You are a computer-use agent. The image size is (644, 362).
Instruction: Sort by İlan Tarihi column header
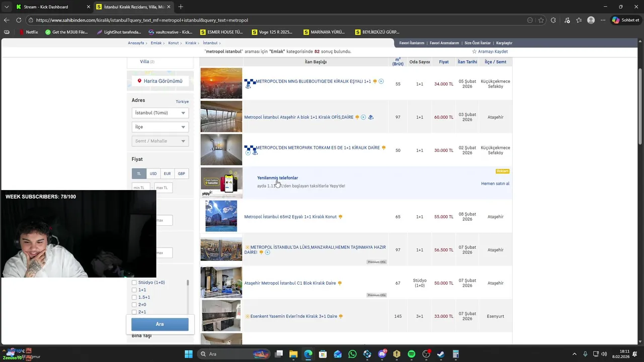(x=467, y=62)
